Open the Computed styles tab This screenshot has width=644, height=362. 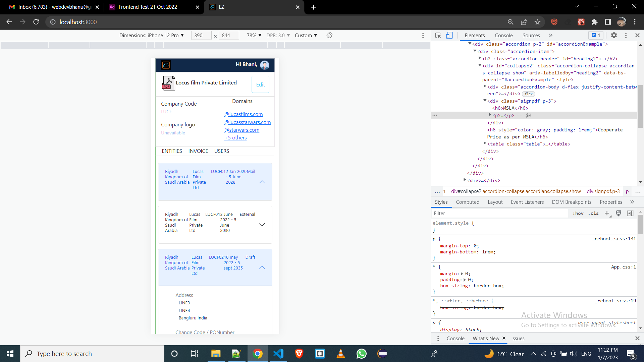pos(468,202)
